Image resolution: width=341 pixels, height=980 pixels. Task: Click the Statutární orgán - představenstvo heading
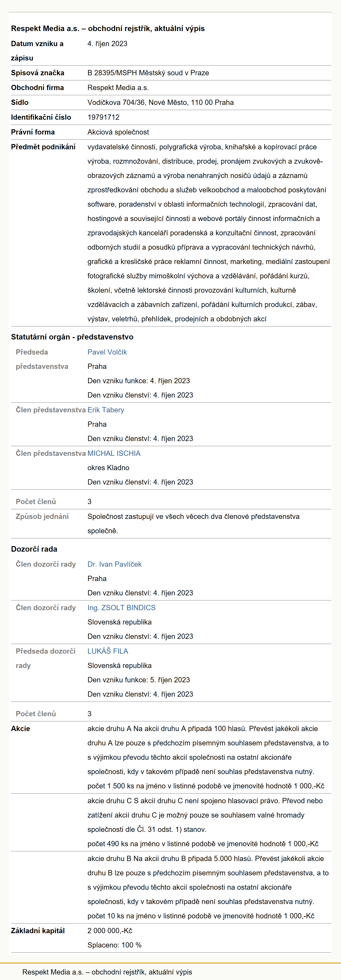(x=72, y=337)
